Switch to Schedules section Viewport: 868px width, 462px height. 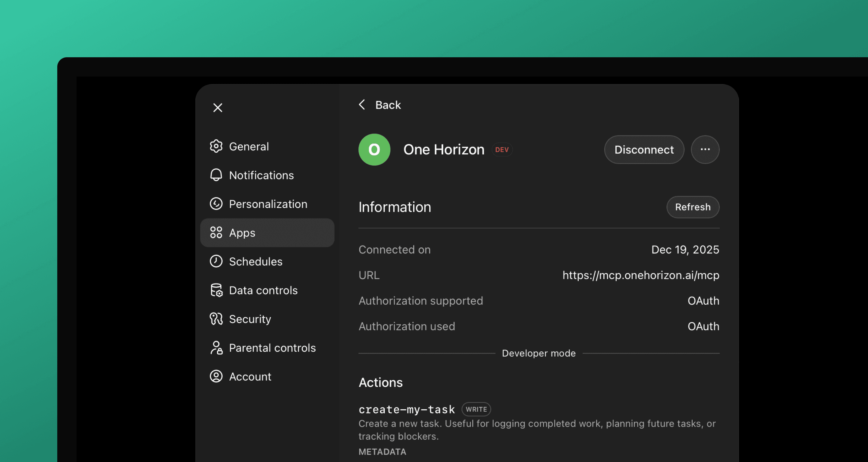[x=267, y=261]
